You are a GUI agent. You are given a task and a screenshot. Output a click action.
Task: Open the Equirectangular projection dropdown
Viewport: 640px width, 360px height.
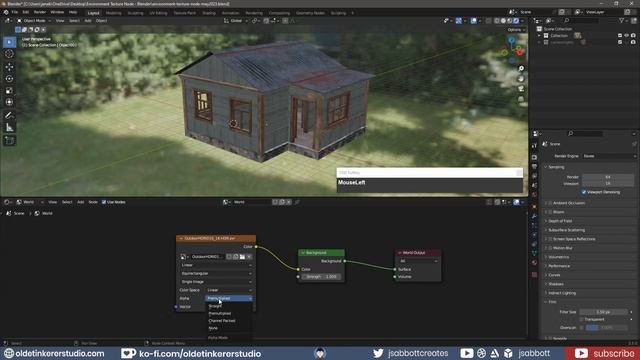(x=216, y=273)
